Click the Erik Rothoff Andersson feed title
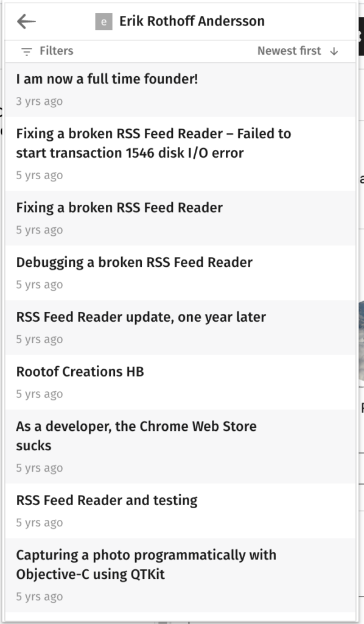 pos(192,21)
